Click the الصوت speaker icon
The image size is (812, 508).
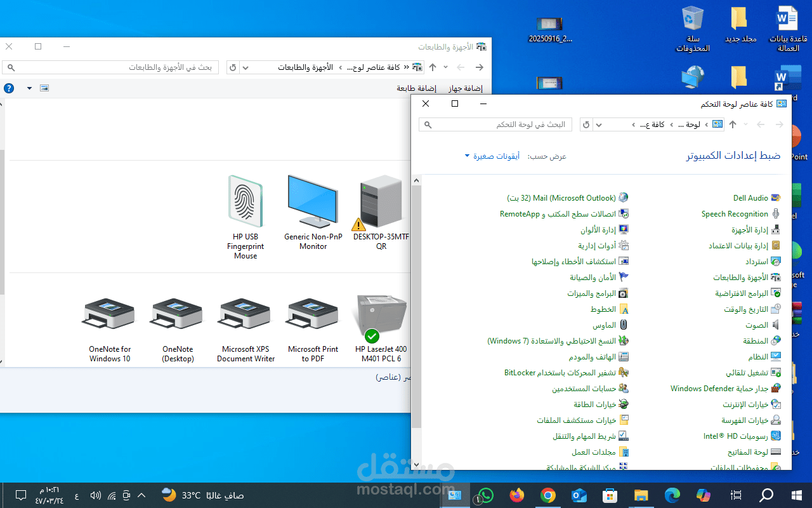(776, 325)
